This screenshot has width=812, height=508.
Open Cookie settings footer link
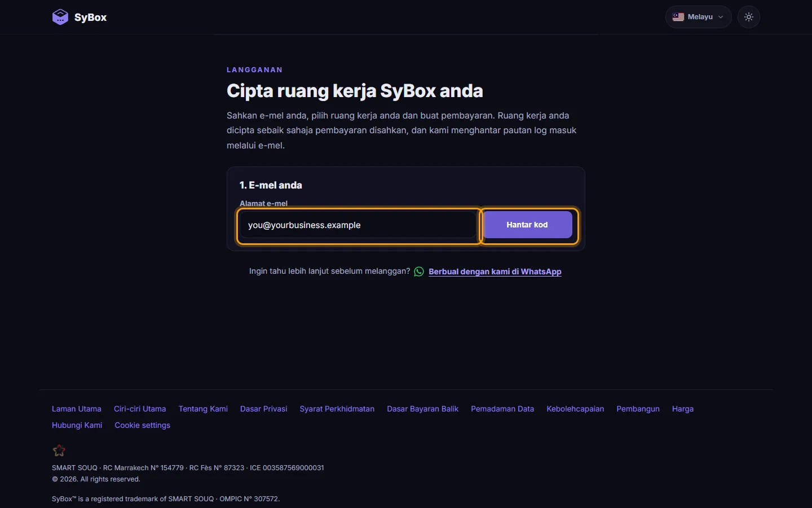coord(143,425)
